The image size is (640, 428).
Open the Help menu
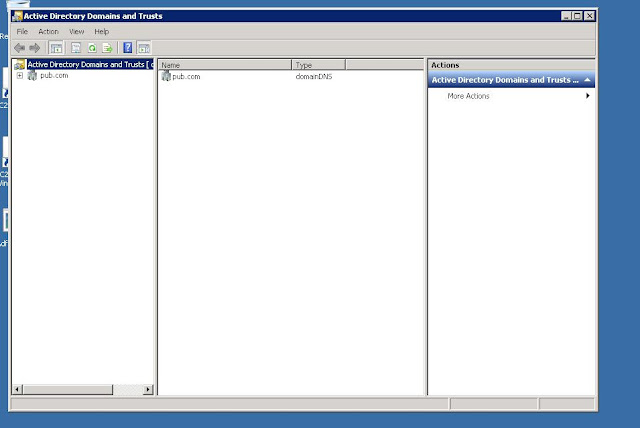coord(102,31)
